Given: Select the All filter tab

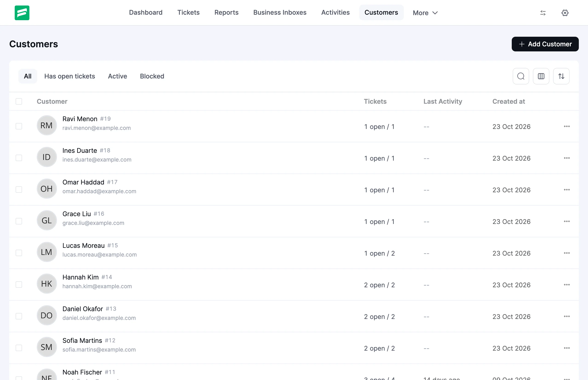Looking at the screenshot, I should click(28, 76).
